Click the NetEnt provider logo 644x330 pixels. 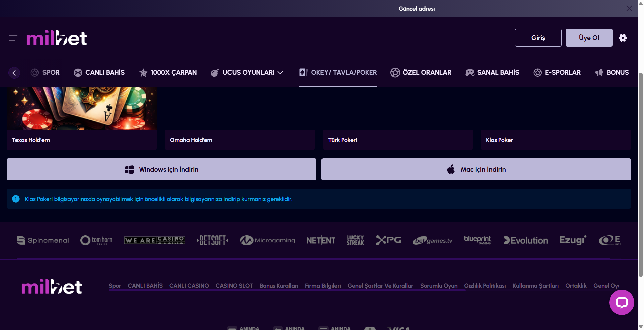point(321,240)
